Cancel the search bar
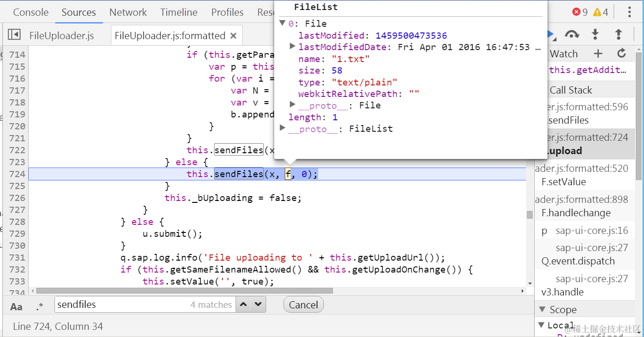 pyautogui.click(x=303, y=305)
